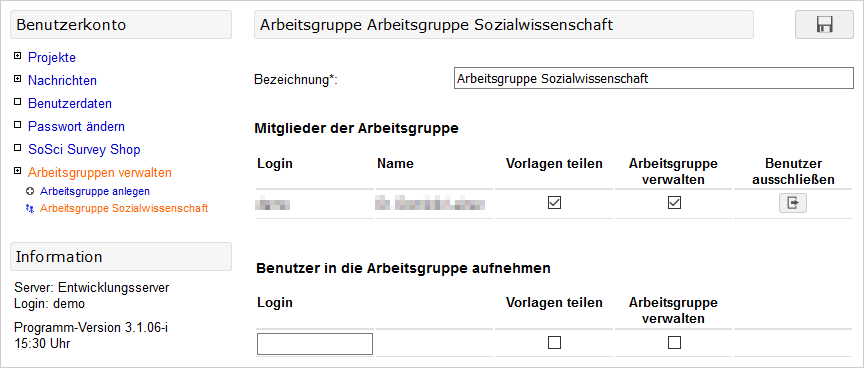
Task: Click the Login field for adding a user
Action: 315,344
